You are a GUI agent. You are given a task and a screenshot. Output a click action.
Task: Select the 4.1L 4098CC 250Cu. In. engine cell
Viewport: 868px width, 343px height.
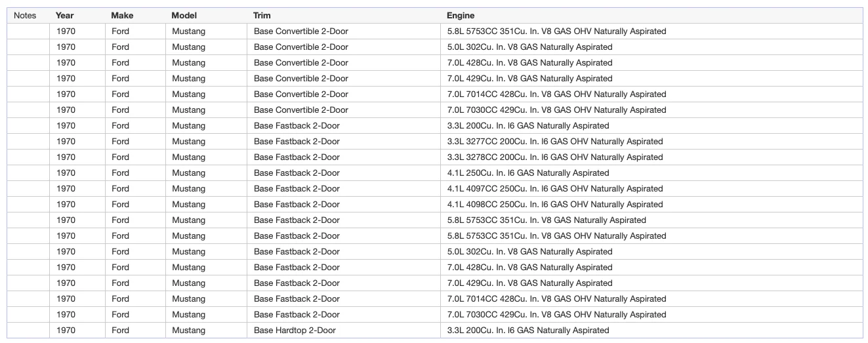pos(555,205)
